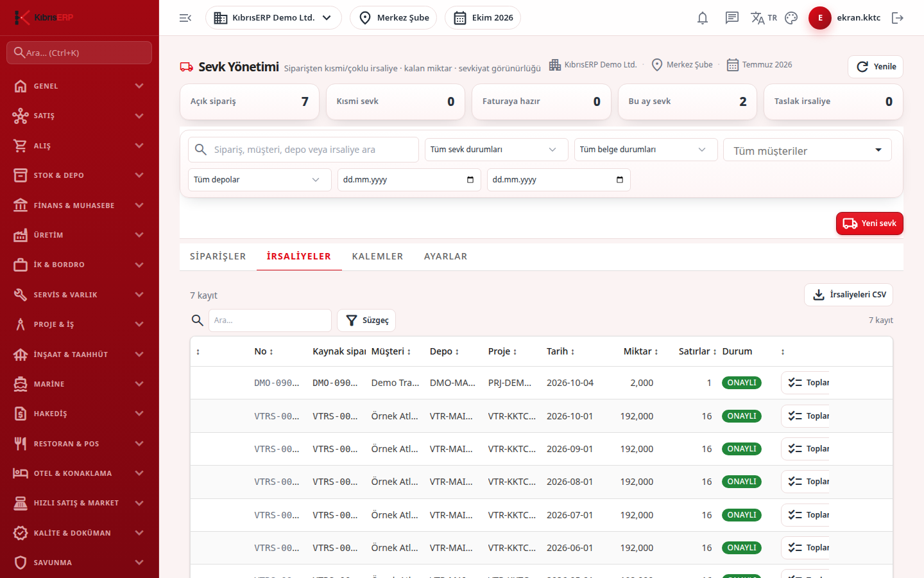Expand the İNŞAAT & TAAHHÜT sidebar section
Screen dimensions: 924x578
click(x=80, y=355)
